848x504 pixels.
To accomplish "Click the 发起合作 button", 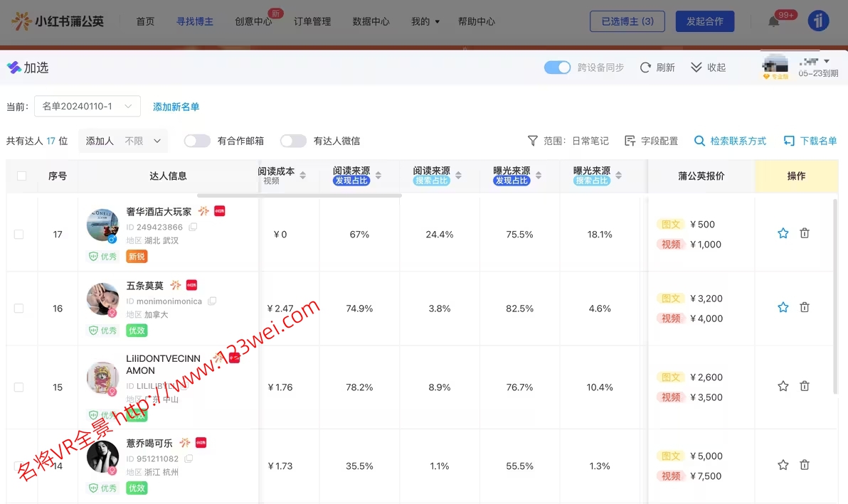I will click(704, 21).
